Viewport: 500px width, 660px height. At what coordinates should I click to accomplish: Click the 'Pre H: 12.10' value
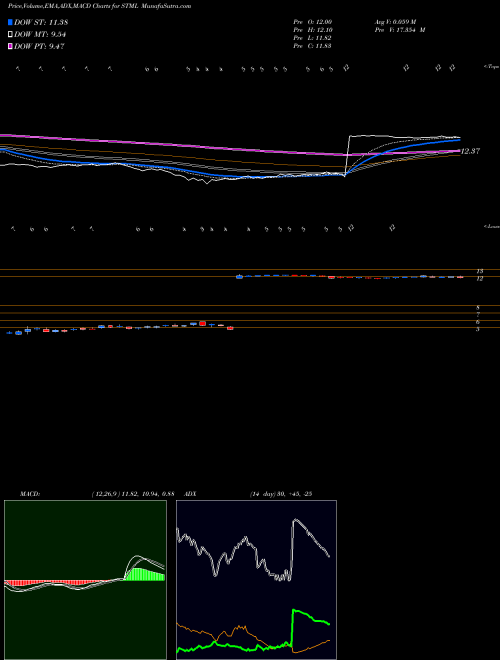(x=313, y=30)
